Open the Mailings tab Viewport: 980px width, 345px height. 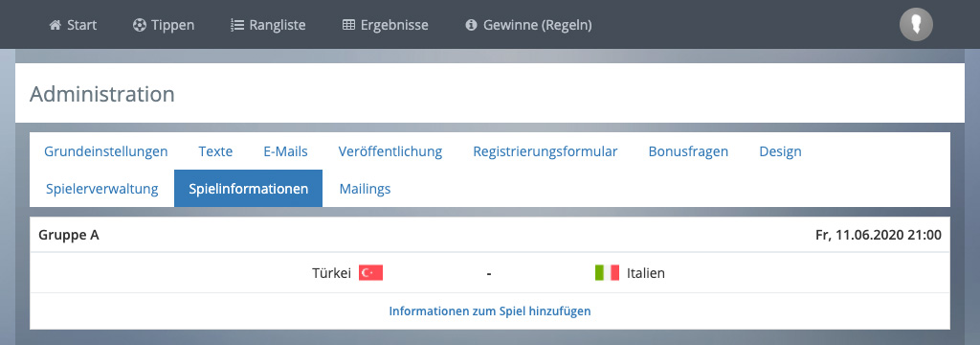(x=365, y=189)
